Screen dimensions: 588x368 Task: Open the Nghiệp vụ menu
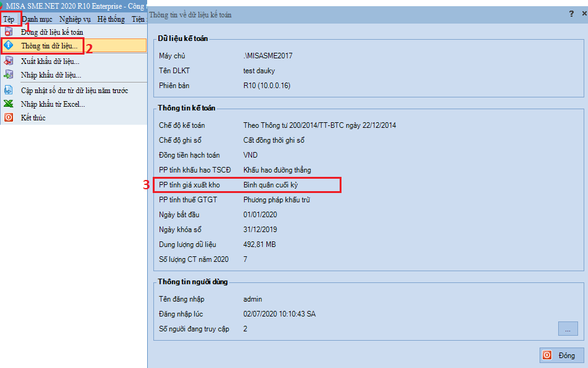click(75, 19)
